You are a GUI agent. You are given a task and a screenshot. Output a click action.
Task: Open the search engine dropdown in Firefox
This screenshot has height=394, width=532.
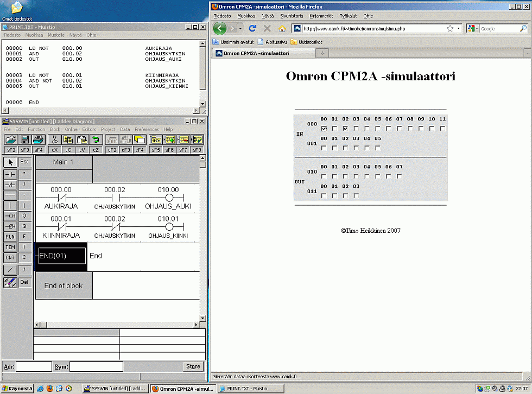click(x=472, y=28)
